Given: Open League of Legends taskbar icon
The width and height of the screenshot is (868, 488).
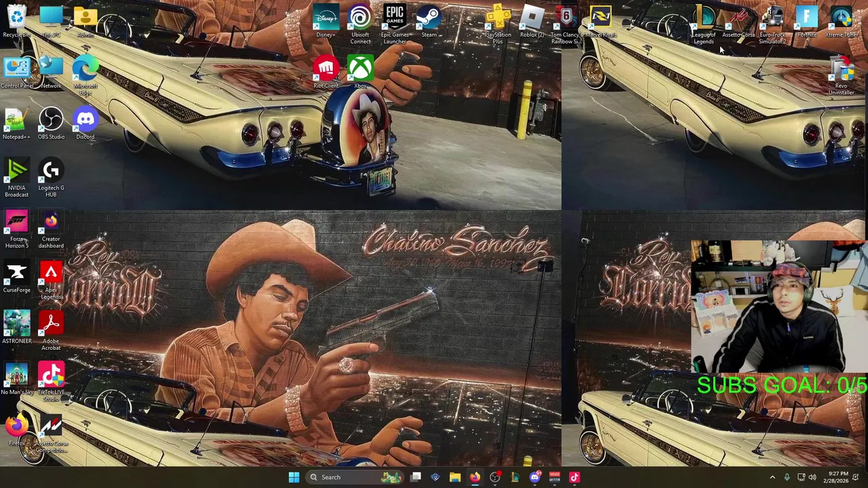Looking at the screenshot, I should click(515, 477).
